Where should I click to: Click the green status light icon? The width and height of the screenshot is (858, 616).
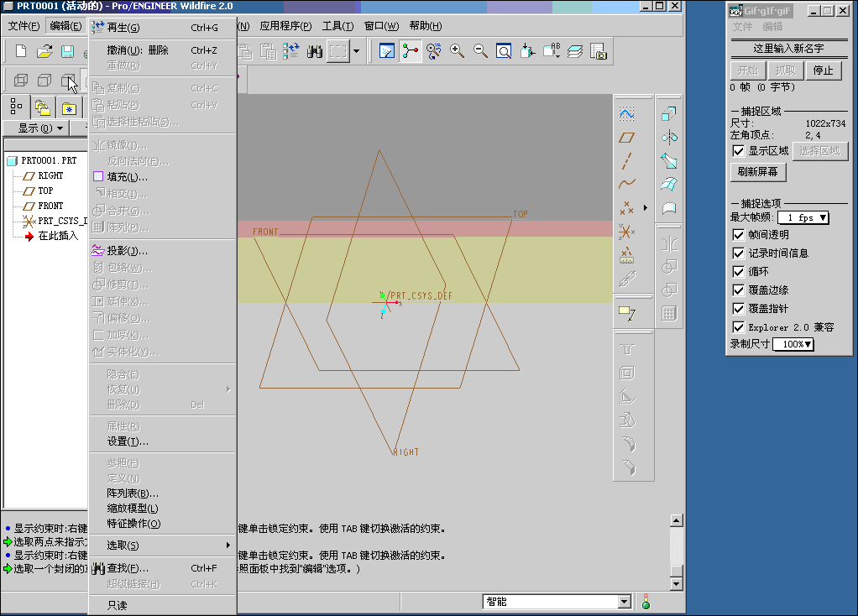646,602
